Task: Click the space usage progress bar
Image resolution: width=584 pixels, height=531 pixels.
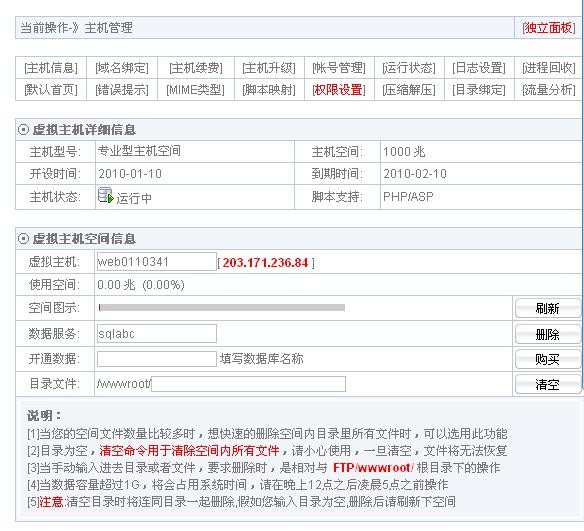Action: (222, 307)
